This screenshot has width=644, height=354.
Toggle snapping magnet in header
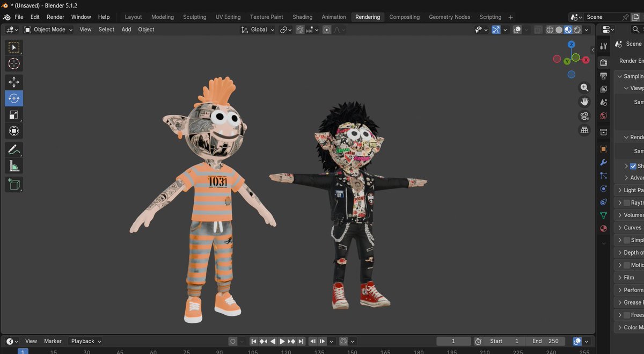(x=300, y=30)
